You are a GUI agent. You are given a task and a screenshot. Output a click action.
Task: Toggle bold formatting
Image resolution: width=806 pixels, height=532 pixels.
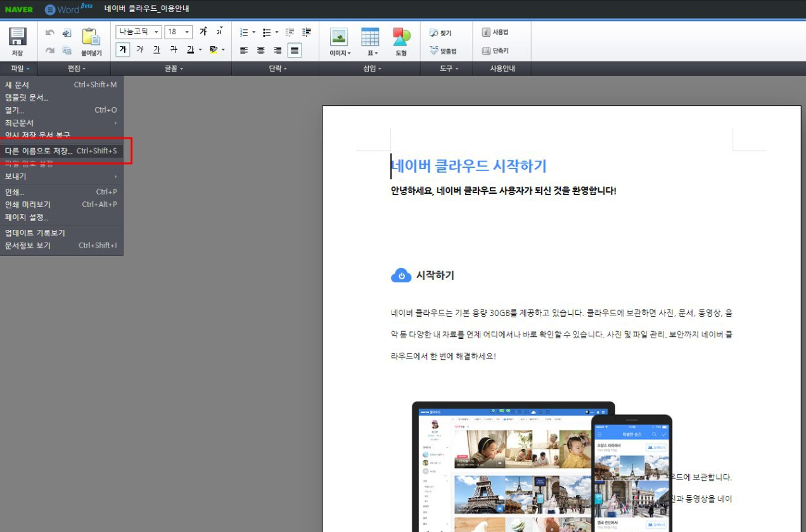(123, 49)
